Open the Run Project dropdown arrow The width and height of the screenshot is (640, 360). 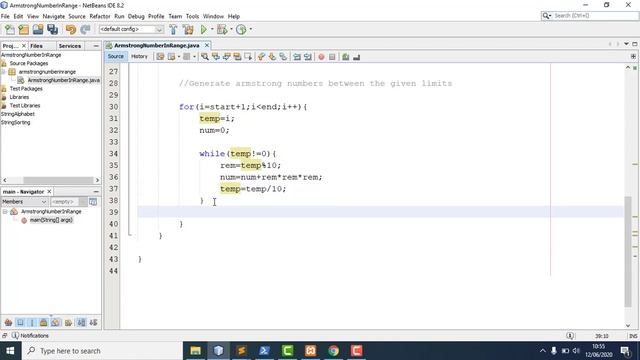click(212, 29)
